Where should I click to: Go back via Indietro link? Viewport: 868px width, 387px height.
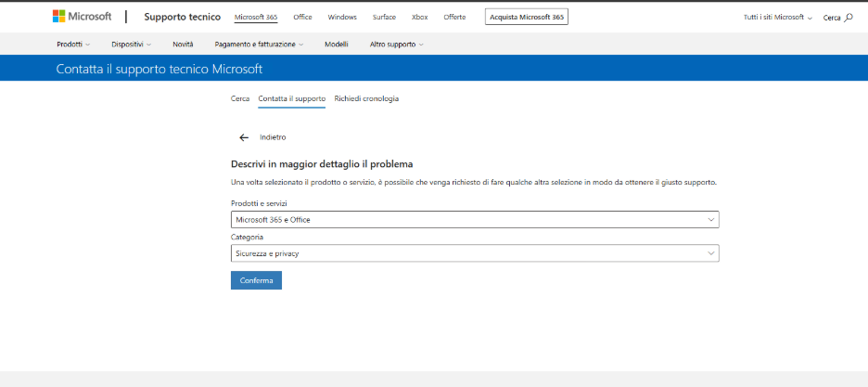(x=273, y=137)
